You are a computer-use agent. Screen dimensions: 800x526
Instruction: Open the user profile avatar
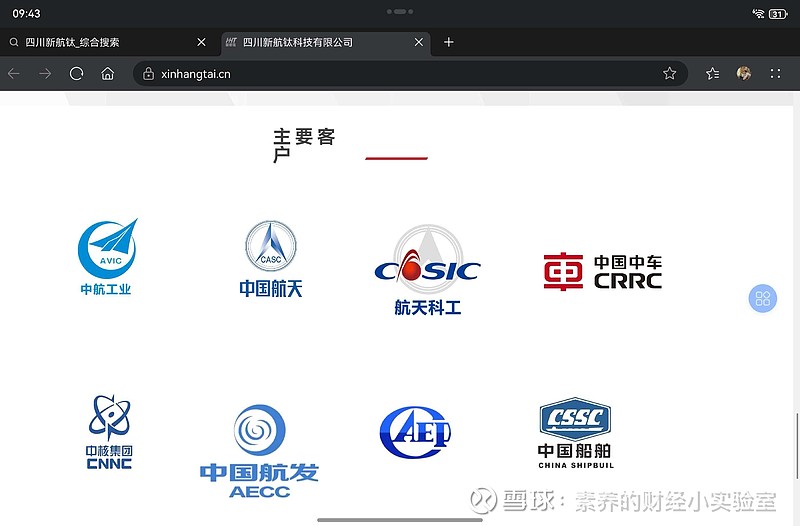(744, 73)
